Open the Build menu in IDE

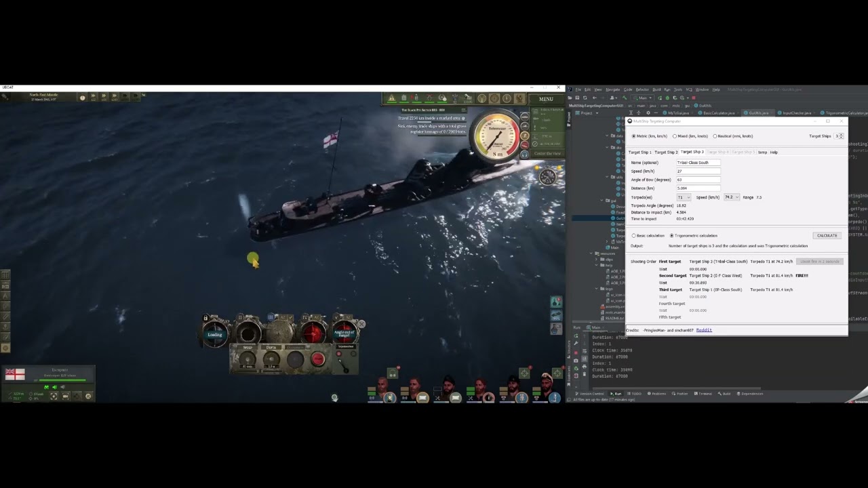pyautogui.click(x=656, y=89)
